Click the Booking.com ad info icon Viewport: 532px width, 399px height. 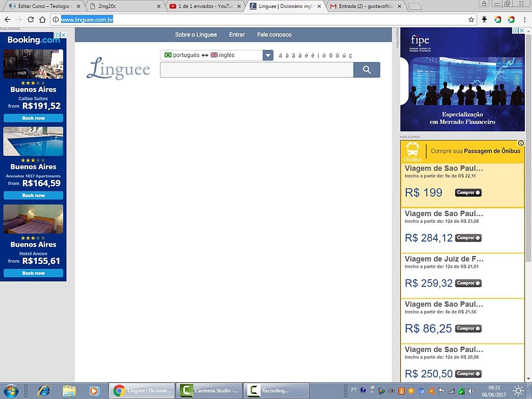click(57, 35)
